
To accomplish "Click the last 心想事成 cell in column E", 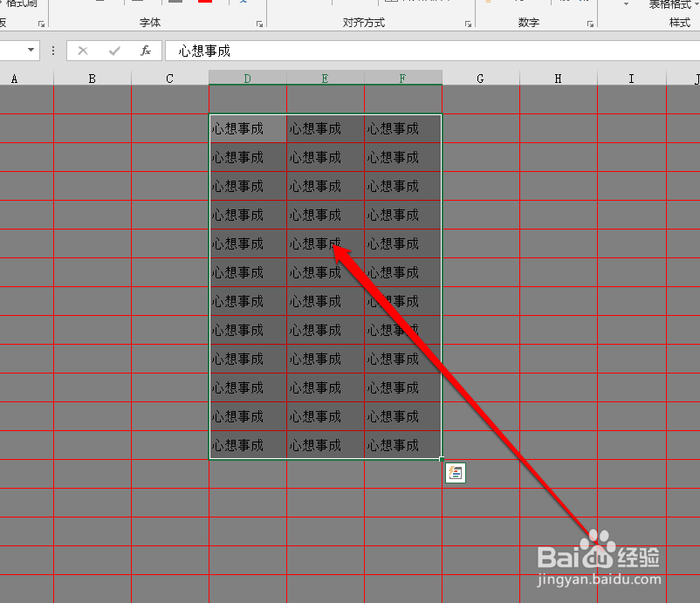I will click(326, 445).
